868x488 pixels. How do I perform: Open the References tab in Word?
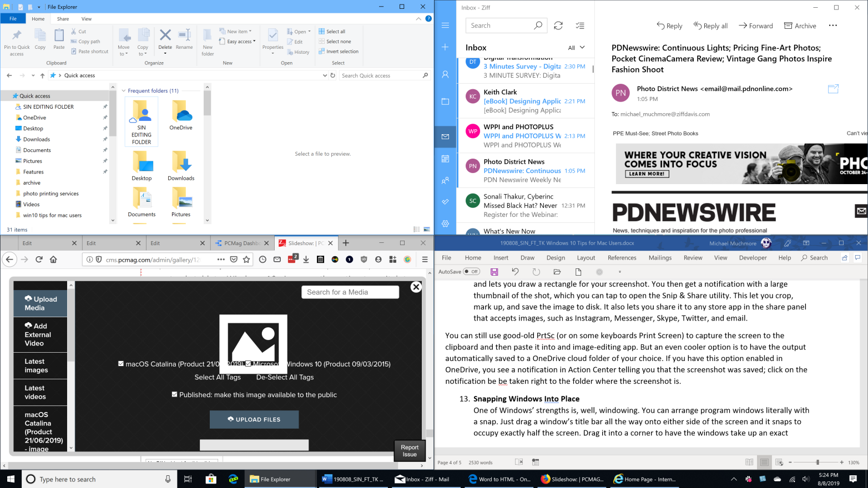[x=622, y=257]
